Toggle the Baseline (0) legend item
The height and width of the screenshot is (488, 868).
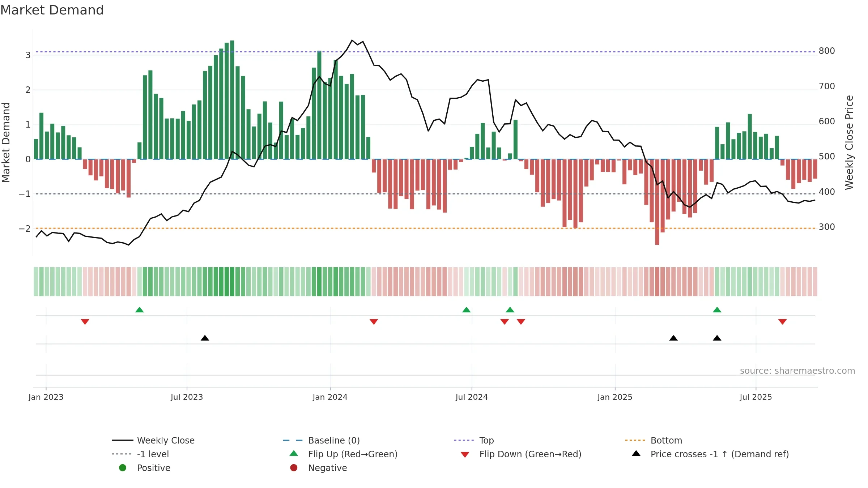[321, 440]
